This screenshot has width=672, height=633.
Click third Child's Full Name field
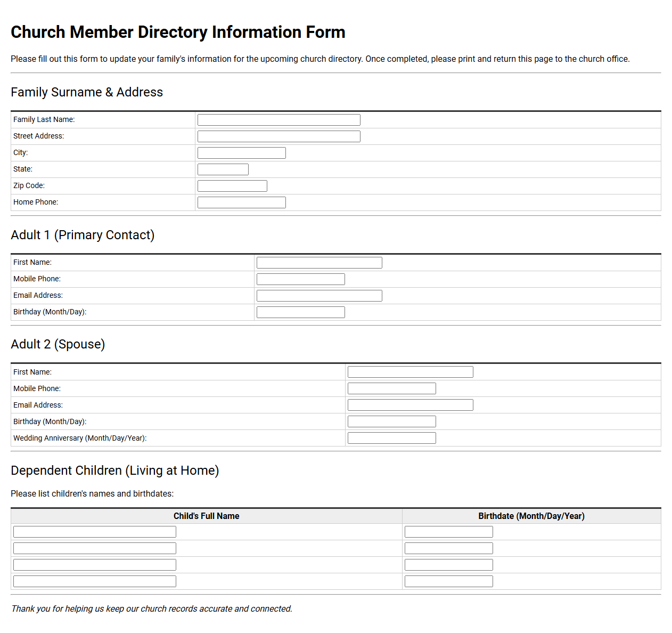click(x=94, y=565)
